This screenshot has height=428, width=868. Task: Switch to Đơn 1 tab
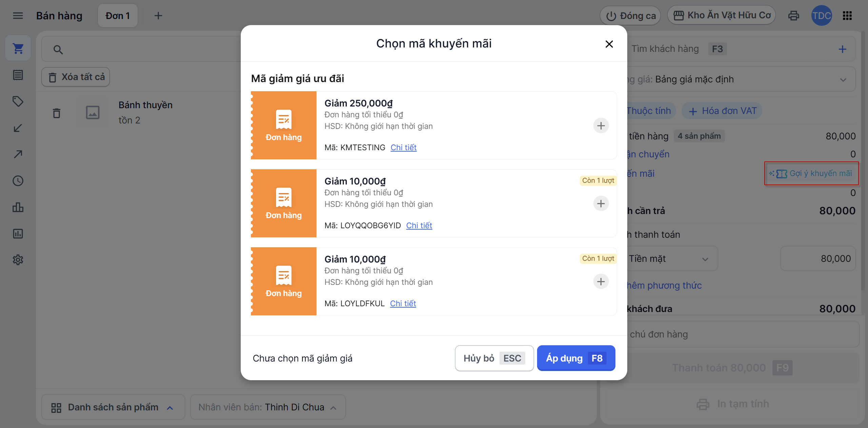pos(118,16)
